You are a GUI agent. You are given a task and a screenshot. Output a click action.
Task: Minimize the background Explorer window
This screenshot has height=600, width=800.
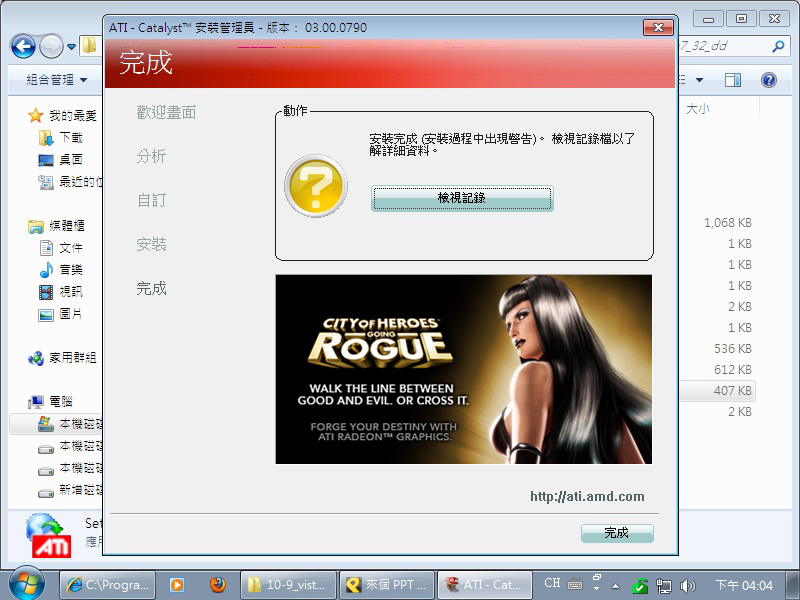708,19
